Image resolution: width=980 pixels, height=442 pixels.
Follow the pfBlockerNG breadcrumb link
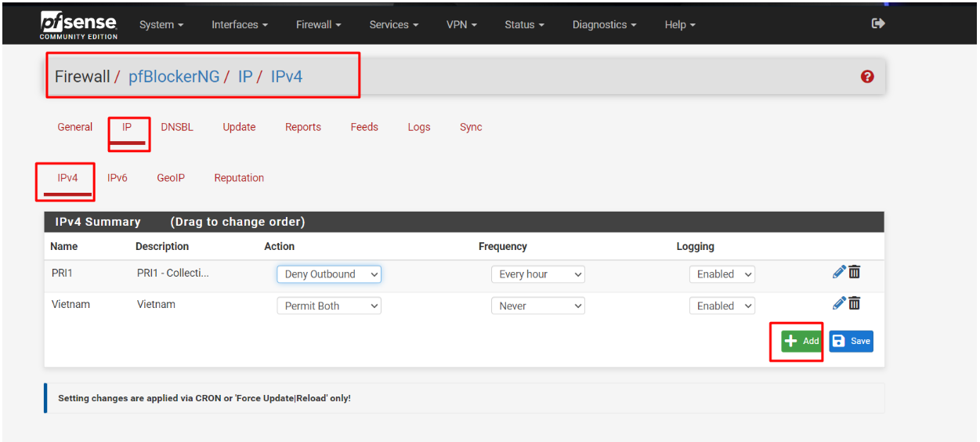click(174, 77)
